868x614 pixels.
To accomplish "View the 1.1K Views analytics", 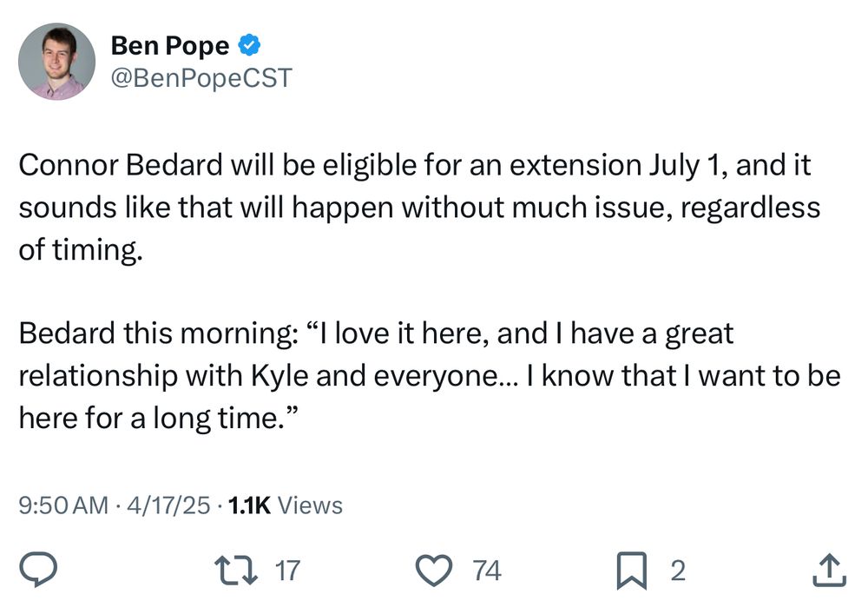I will tap(284, 505).
